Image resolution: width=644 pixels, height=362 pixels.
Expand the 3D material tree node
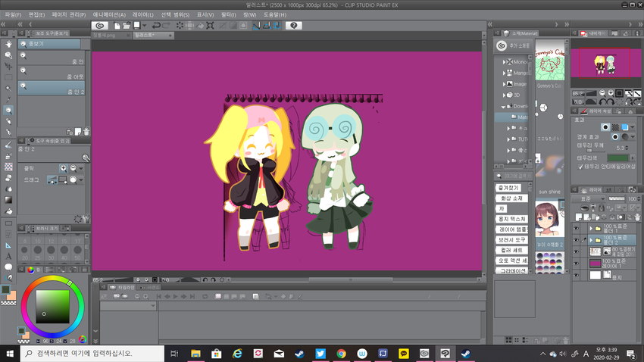(504, 95)
